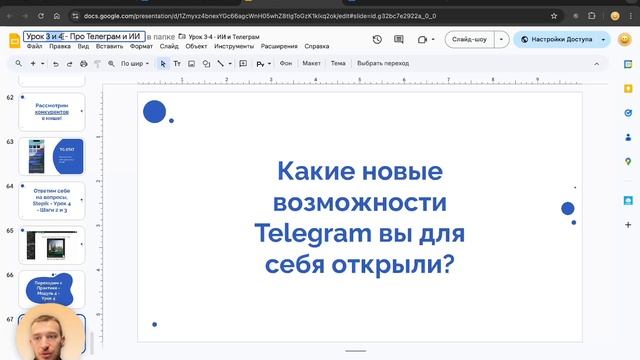Image resolution: width=640 pixels, height=360 pixels.
Task: Click the Выбрать переход button
Action: pos(383,64)
